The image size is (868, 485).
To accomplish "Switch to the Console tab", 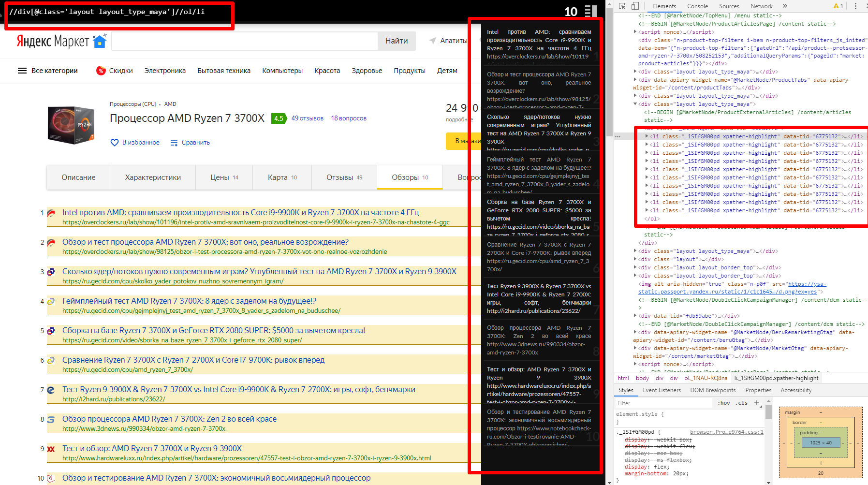I will (697, 6).
